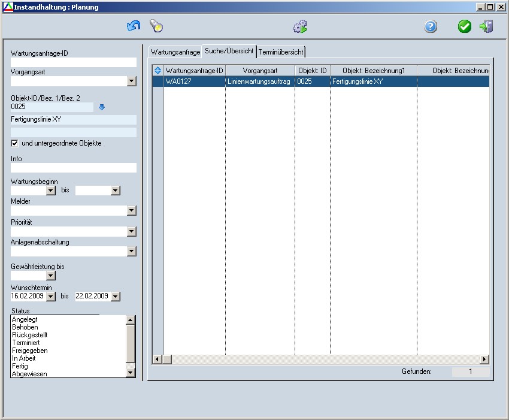Switch to the Terminübersicht tab

[281, 52]
